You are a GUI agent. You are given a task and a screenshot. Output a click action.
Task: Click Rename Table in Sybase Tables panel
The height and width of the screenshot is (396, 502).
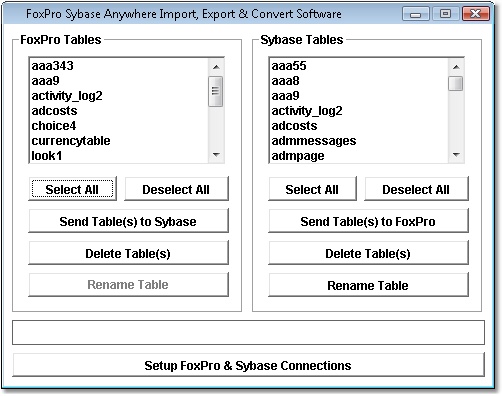click(x=368, y=285)
